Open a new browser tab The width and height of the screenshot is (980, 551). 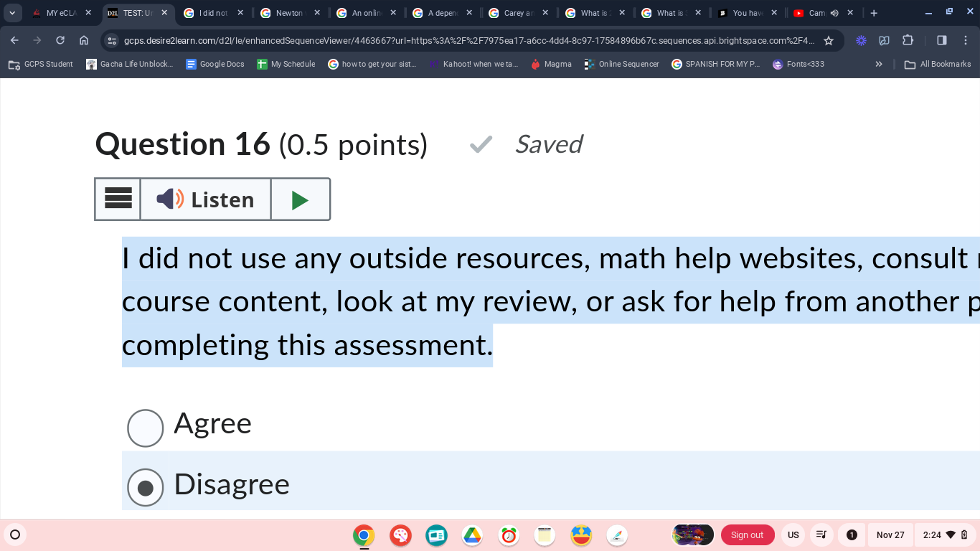(x=874, y=13)
